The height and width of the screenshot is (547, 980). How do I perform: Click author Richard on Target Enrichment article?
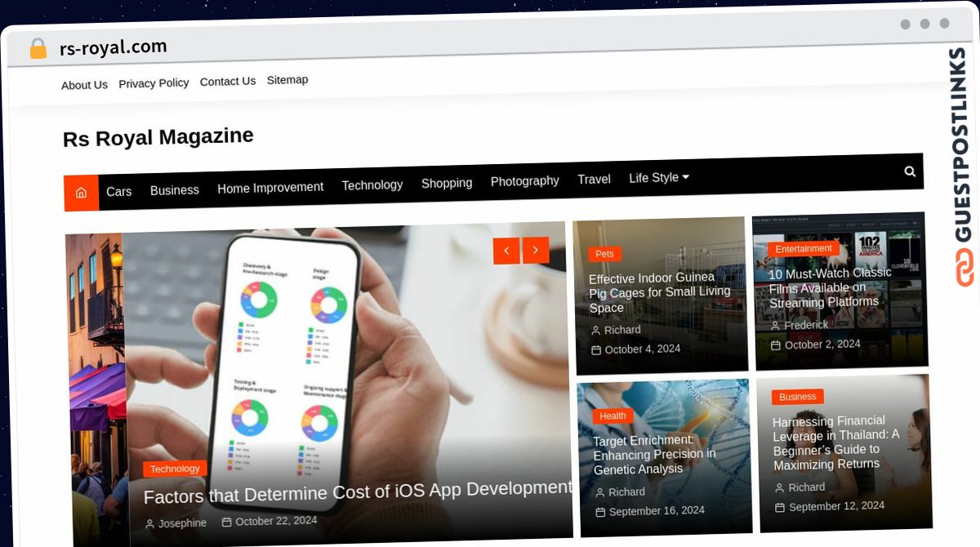tap(626, 492)
